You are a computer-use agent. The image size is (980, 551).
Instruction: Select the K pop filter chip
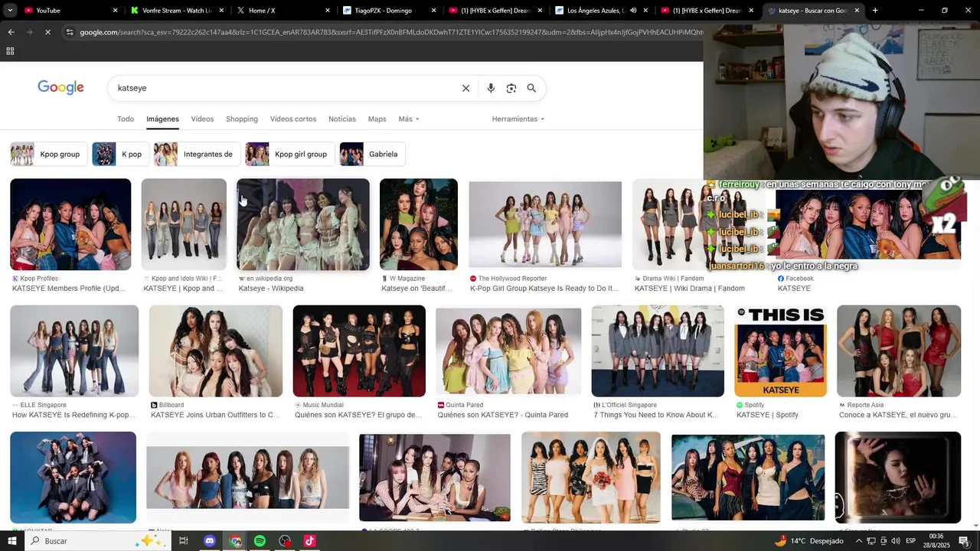[x=119, y=154]
